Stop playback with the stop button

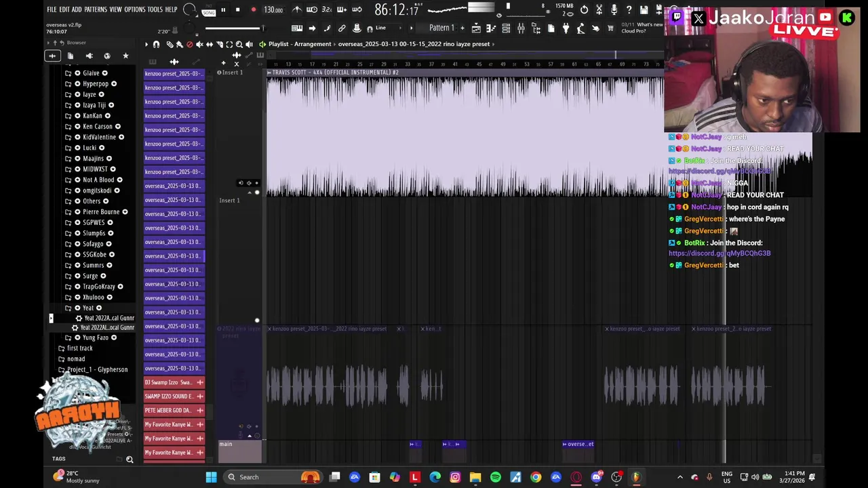(x=237, y=9)
